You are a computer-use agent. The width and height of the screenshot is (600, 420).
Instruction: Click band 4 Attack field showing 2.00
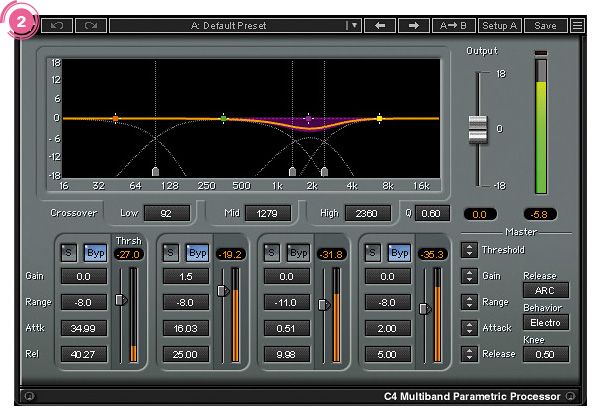(388, 328)
